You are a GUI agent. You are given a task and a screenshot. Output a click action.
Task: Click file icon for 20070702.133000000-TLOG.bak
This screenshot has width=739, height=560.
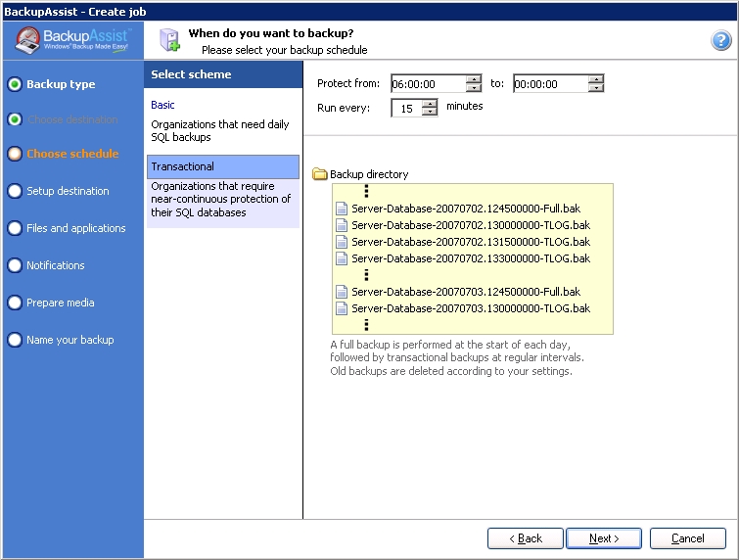tap(342, 258)
